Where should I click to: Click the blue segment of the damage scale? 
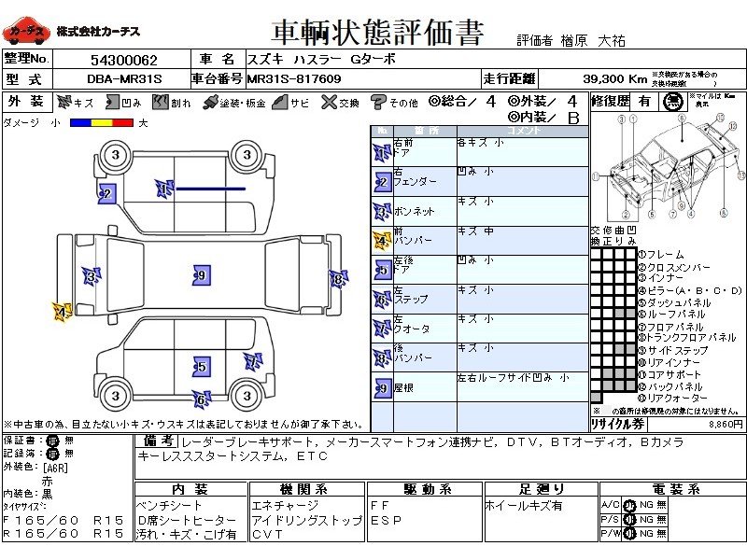click(80, 123)
